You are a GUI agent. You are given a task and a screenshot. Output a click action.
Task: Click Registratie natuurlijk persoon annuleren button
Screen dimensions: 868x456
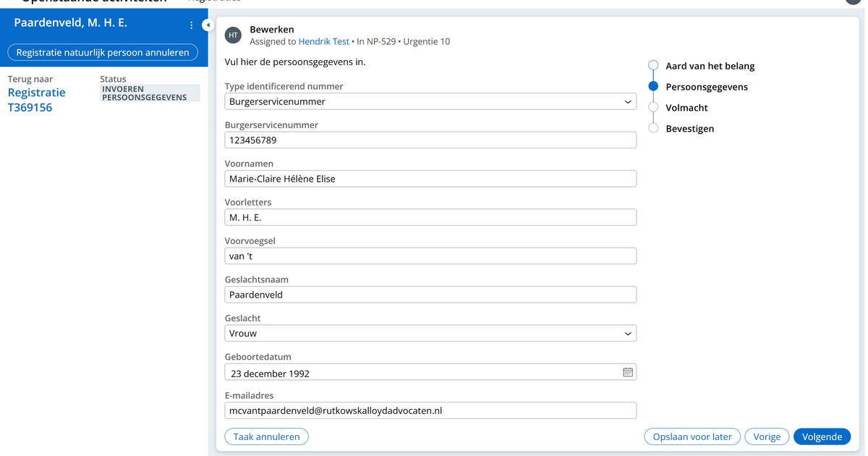point(103,52)
